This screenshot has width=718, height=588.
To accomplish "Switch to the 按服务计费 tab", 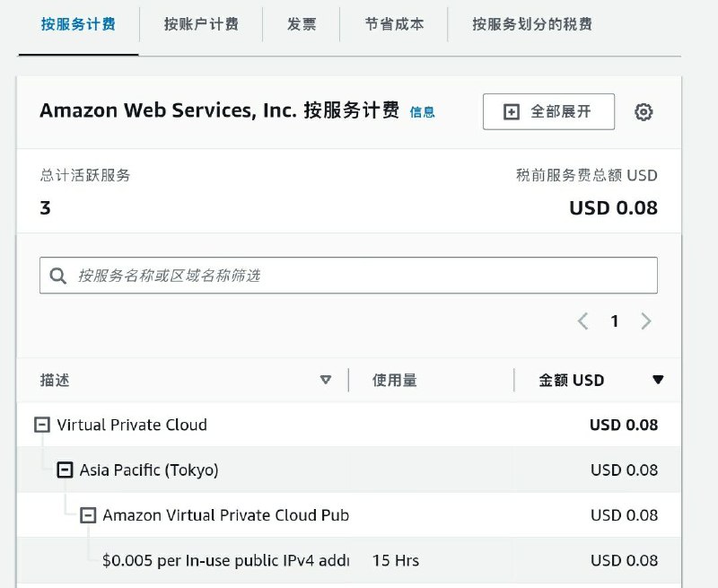I will tap(78, 24).
